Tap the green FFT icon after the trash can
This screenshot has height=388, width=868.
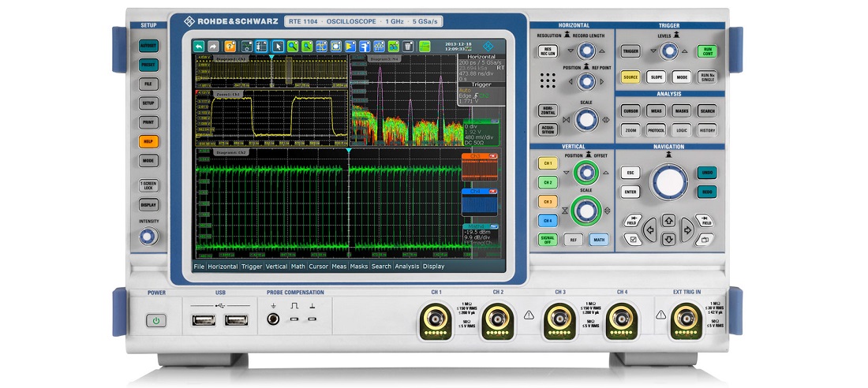pos(425,47)
